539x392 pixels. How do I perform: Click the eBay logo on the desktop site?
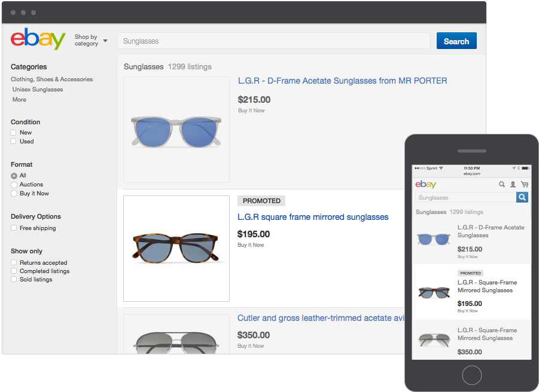tap(38, 39)
